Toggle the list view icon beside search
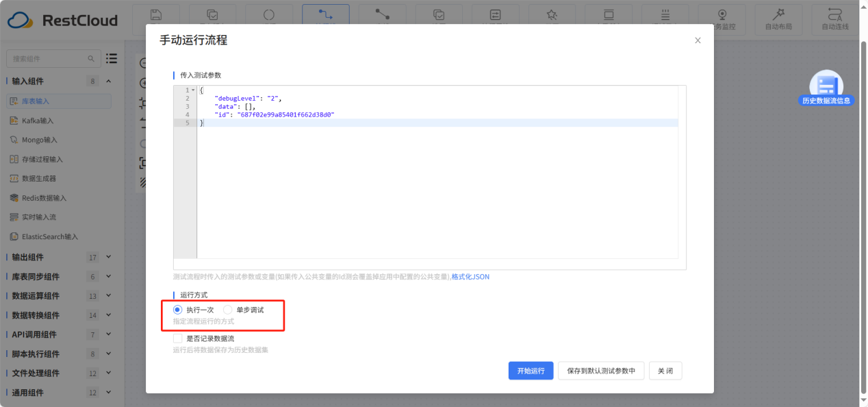Viewport: 868px width, 407px height. pyautogui.click(x=112, y=59)
